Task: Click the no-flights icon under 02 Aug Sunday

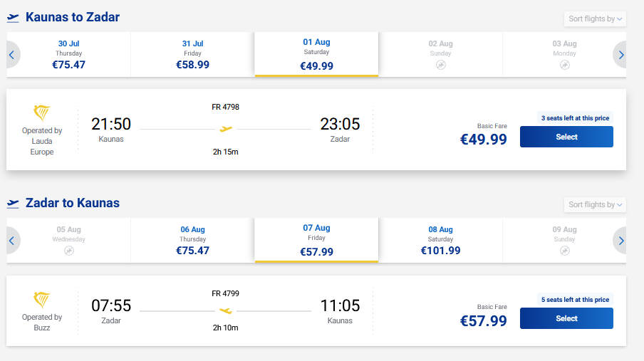Action: click(440, 65)
